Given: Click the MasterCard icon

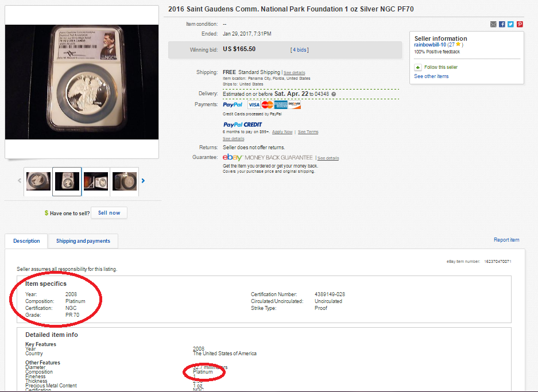Looking at the screenshot, I should click(268, 104).
